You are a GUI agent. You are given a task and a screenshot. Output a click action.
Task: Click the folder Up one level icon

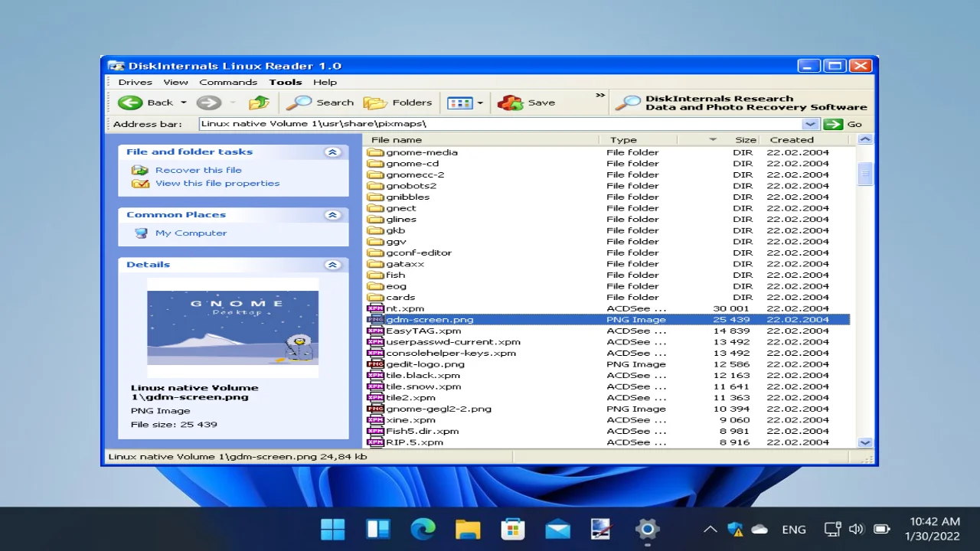259,103
